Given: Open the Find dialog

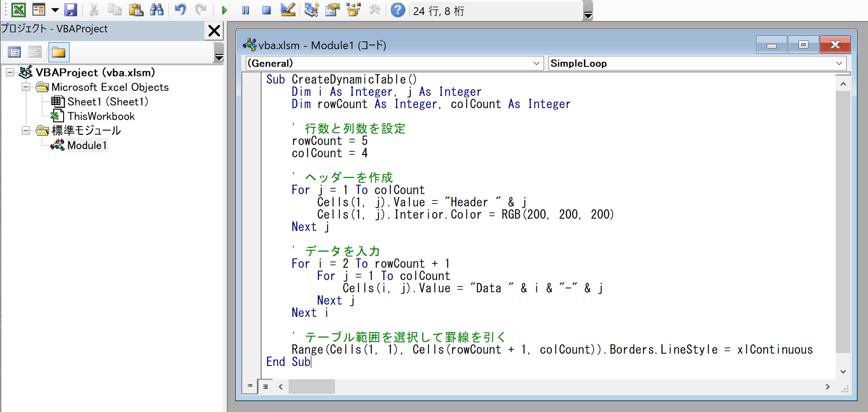Looking at the screenshot, I should (x=157, y=10).
